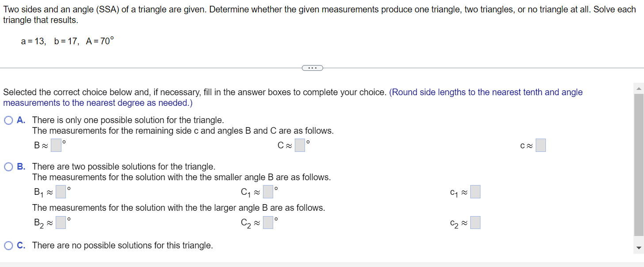
Task: Select radio button for choice A
Action: 8,120
